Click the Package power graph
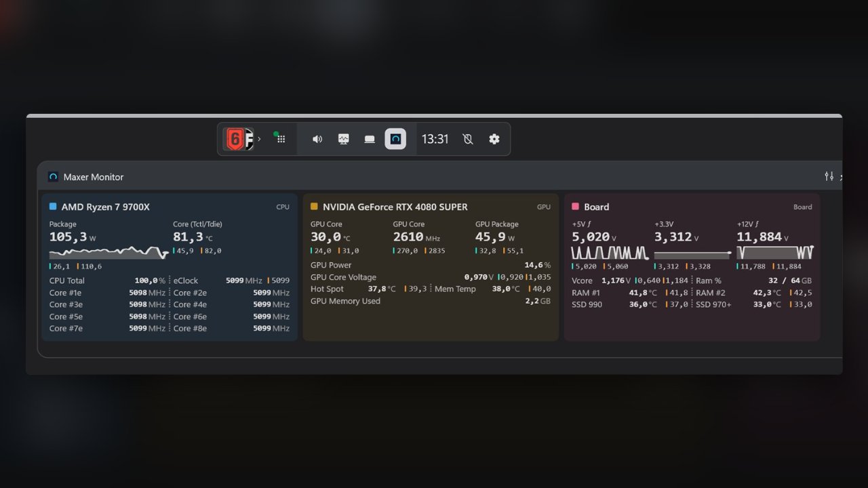 pos(108,253)
